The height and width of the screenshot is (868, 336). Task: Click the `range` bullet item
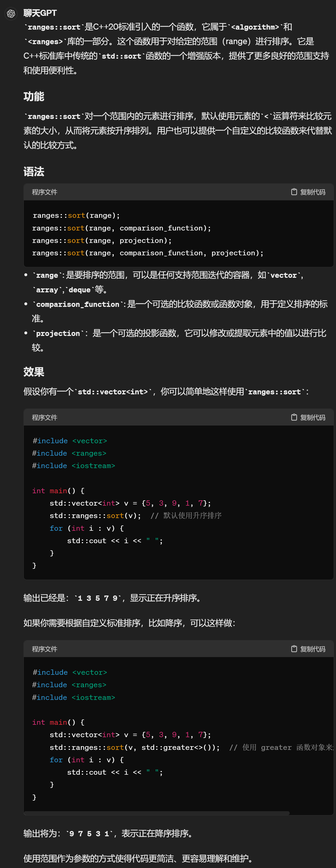coord(168,282)
